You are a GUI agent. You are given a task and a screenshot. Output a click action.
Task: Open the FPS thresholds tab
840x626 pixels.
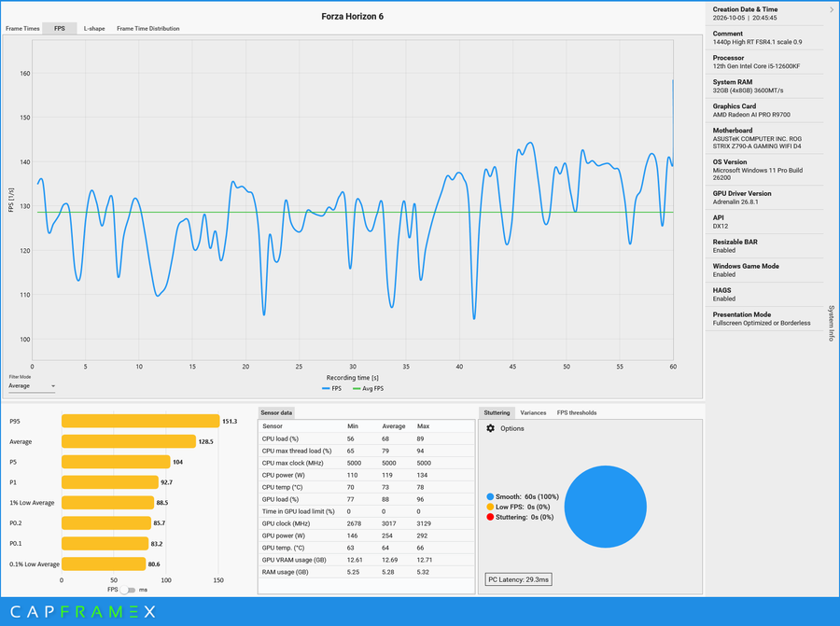click(x=577, y=413)
